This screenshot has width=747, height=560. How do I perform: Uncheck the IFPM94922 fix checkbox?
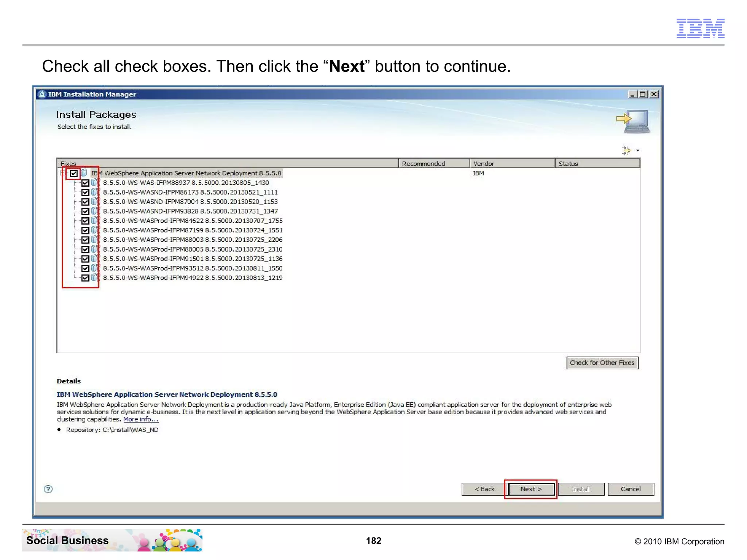click(x=85, y=278)
